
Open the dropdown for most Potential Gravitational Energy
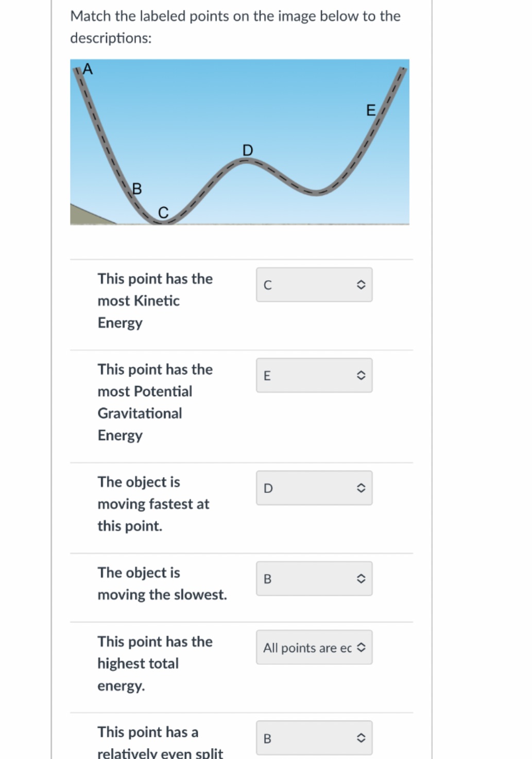tap(314, 375)
